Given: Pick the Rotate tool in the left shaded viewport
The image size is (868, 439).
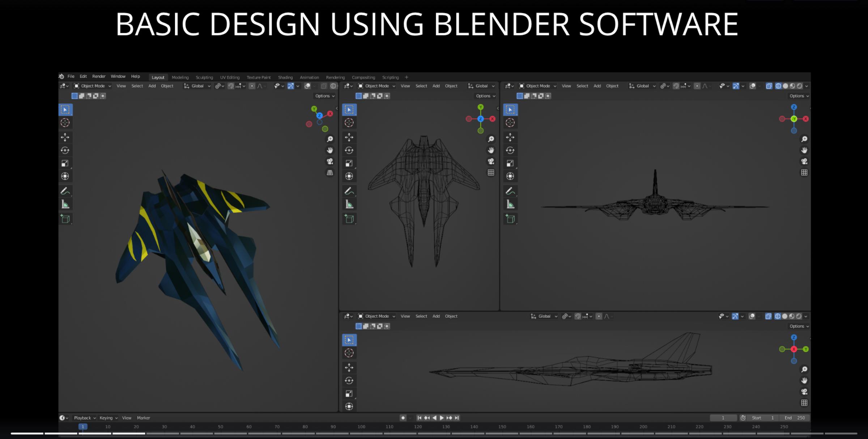Looking at the screenshot, I should coord(65,150).
